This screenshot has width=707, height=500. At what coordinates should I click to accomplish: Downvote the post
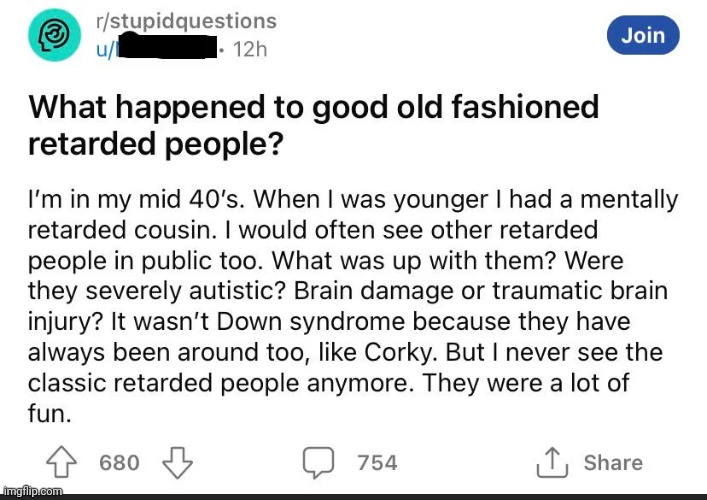pyautogui.click(x=177, y=463)
